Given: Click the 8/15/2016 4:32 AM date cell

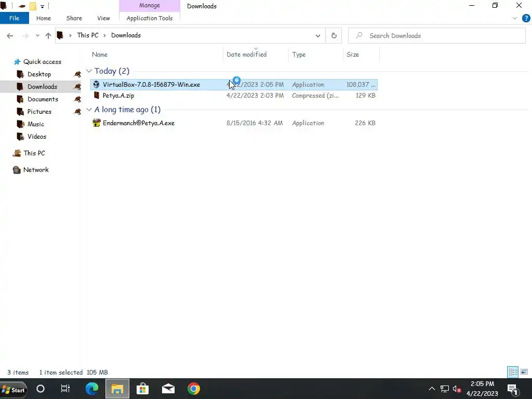Looking at the screenshot, I should point(255,123).
